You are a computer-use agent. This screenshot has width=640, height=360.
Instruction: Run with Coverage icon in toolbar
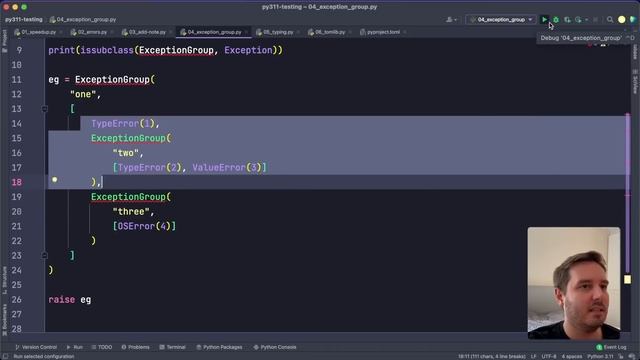567,20
